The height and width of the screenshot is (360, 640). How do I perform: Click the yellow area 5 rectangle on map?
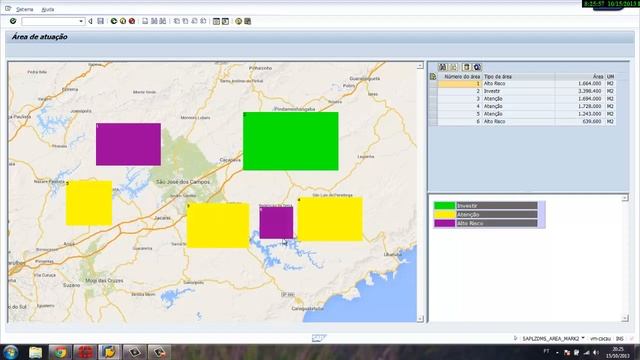(89, 203)
